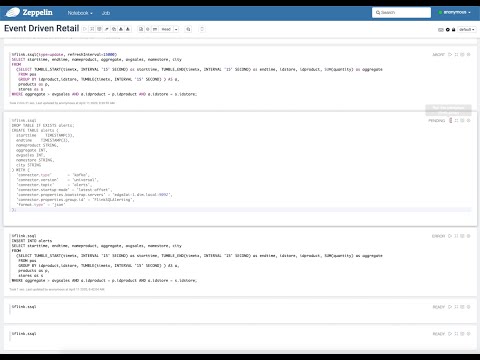Image resolution: width=480 pixels, height=360 pixels.
Task: Click the WHERE clause in first paragraph
Action: pos(104,94)
